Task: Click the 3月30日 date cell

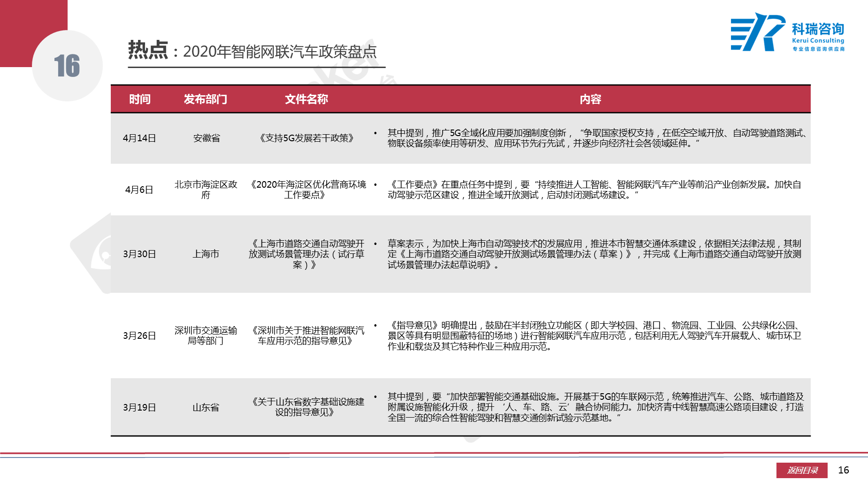Action: (x=139, y=254)
